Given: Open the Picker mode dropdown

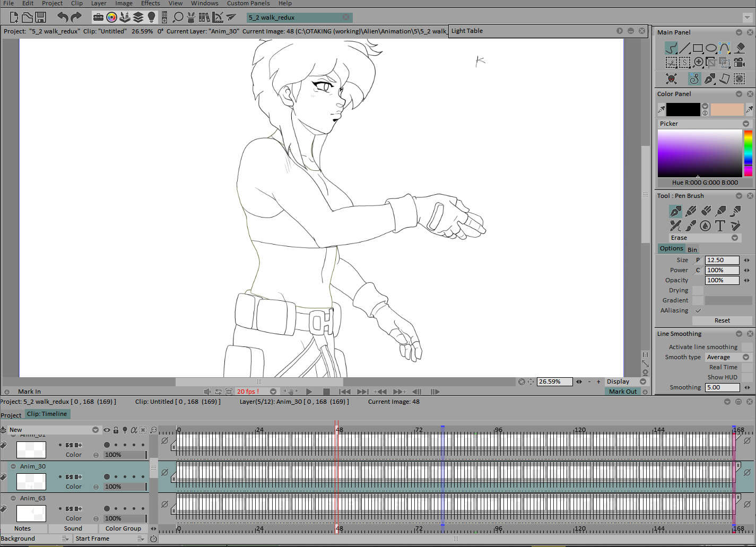Looking at the screenshot, I should (705, 124).
